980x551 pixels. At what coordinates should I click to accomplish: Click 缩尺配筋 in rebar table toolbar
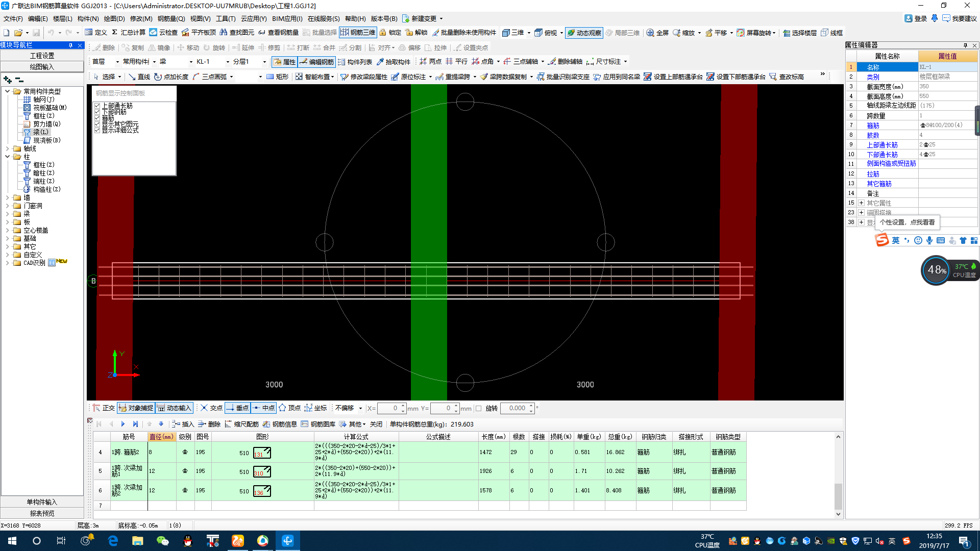coord(242,424)
